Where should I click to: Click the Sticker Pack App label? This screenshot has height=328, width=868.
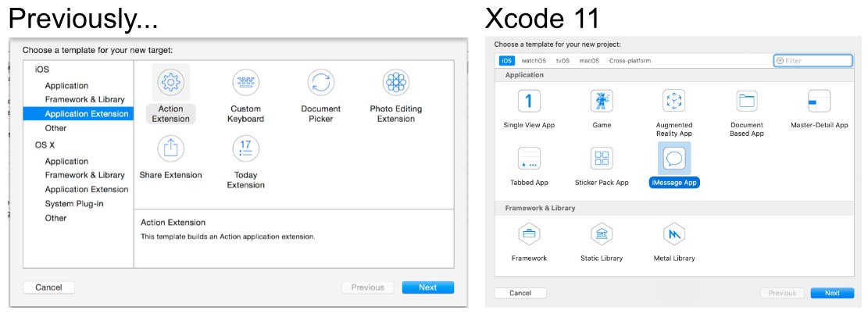[x=602, y=183]
